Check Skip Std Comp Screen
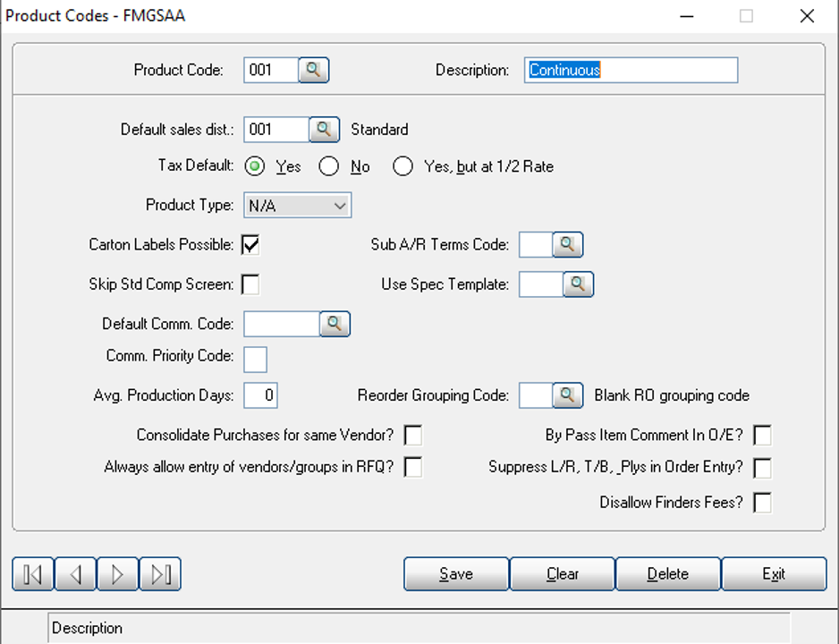The height and width of the screenshot is (644, 839). (x=250, y=284)
